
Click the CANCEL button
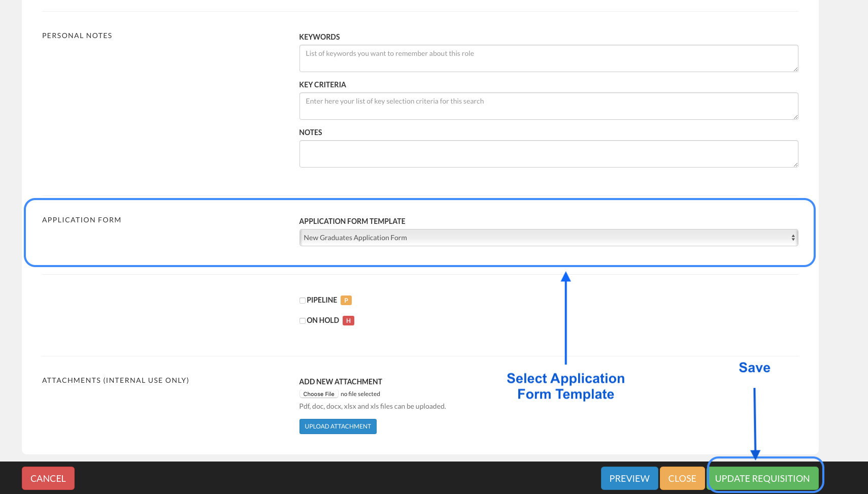pos(48,478)
